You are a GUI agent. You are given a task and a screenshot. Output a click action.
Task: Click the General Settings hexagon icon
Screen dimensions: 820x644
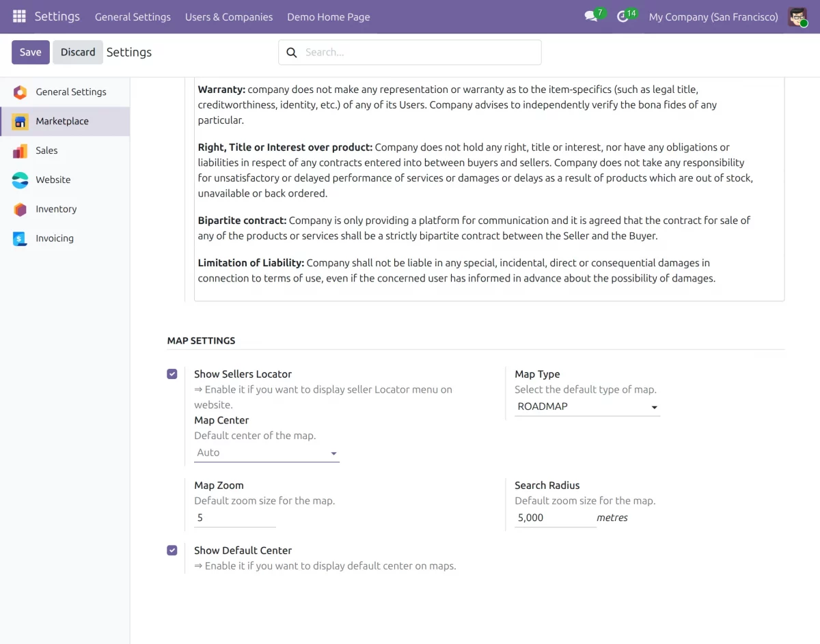20,92
